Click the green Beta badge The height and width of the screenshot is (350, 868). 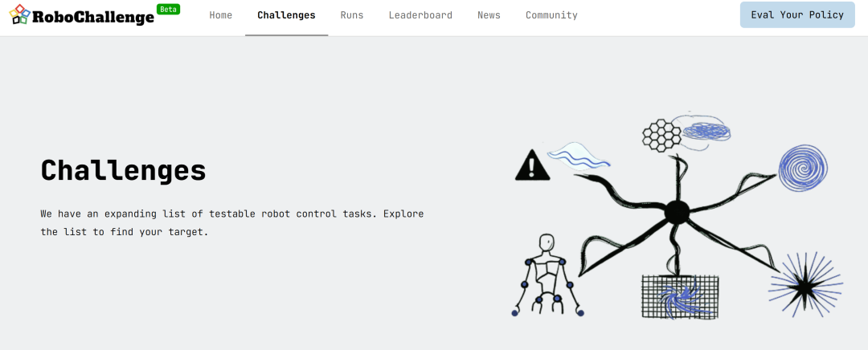[168, 10]
